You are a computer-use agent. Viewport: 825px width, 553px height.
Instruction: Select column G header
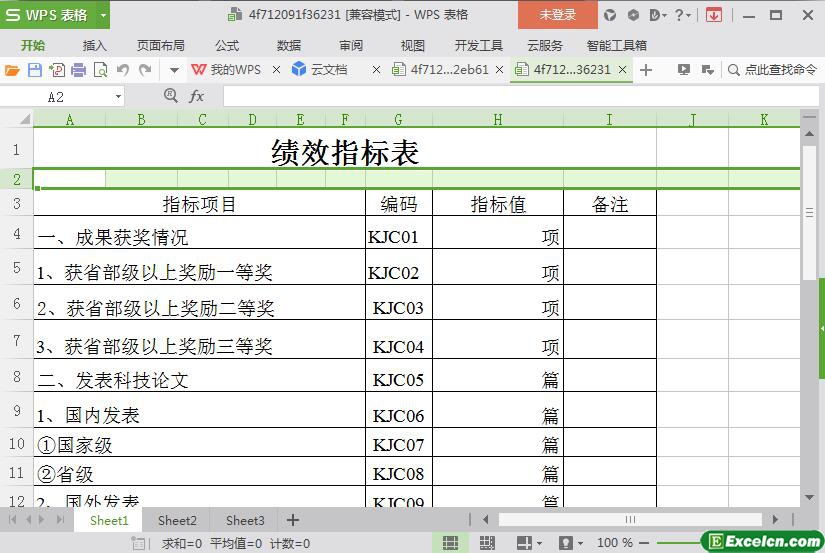[x=398, y=119]
